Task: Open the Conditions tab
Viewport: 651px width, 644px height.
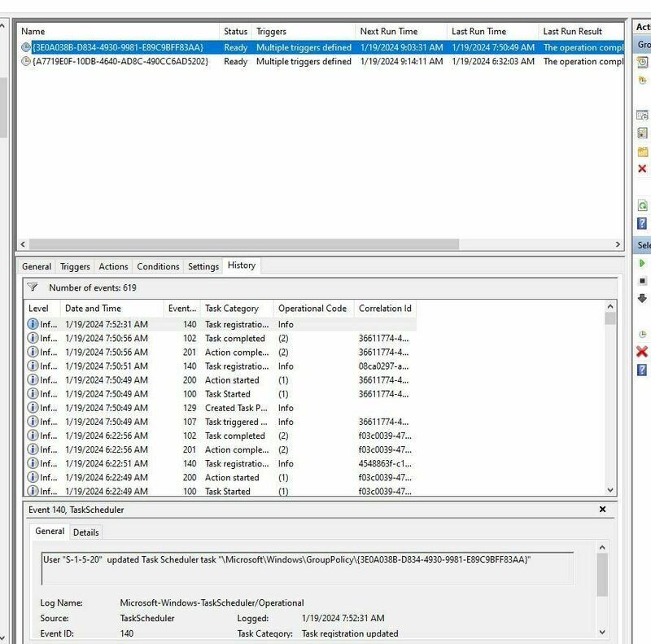Action: [157, 266]
